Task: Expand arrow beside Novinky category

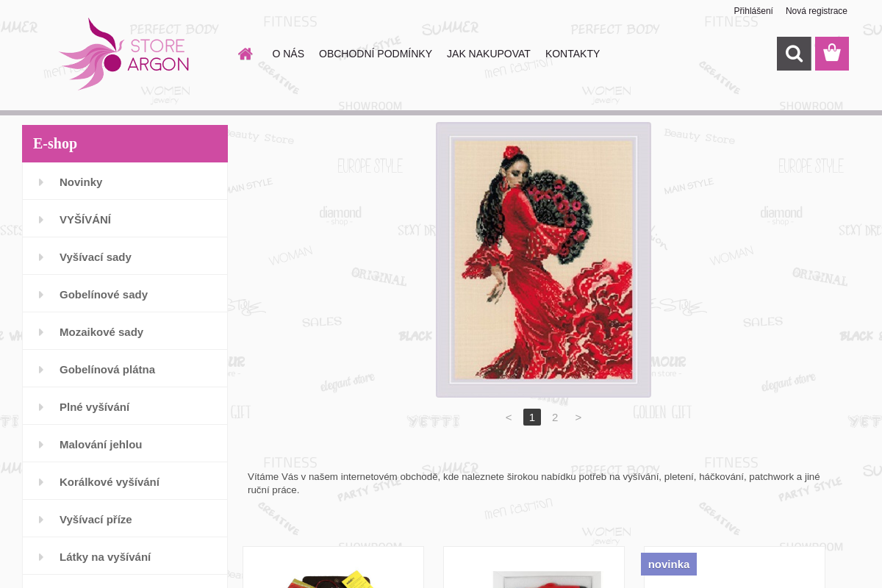Action: pyautogui.click(x=41, y=182)
